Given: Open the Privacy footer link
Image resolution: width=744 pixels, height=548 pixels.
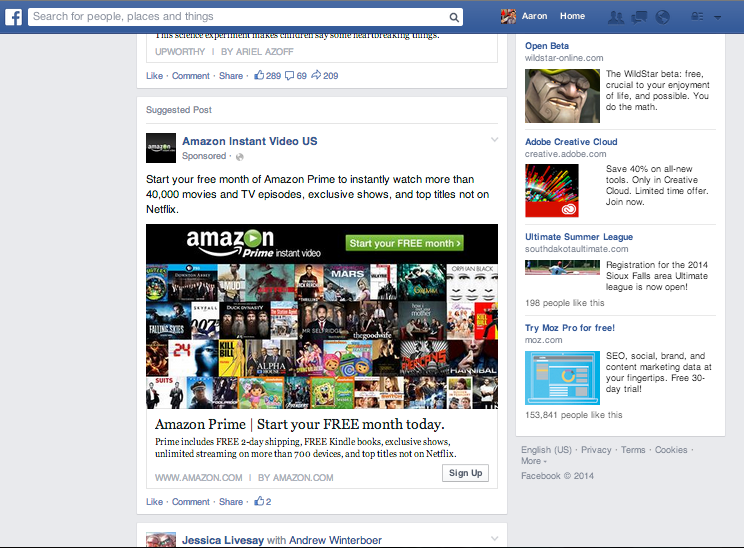Looking at the screenshot, I should (596, 450).
